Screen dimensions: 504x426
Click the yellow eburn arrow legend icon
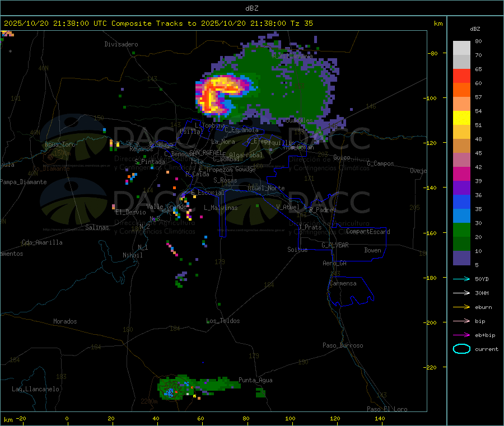(x=461, y=307)
